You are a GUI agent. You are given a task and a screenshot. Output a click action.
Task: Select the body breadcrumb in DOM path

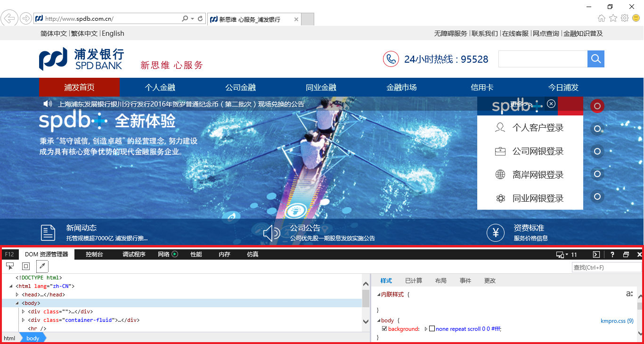pyautogui.click(x=33, y=338)
